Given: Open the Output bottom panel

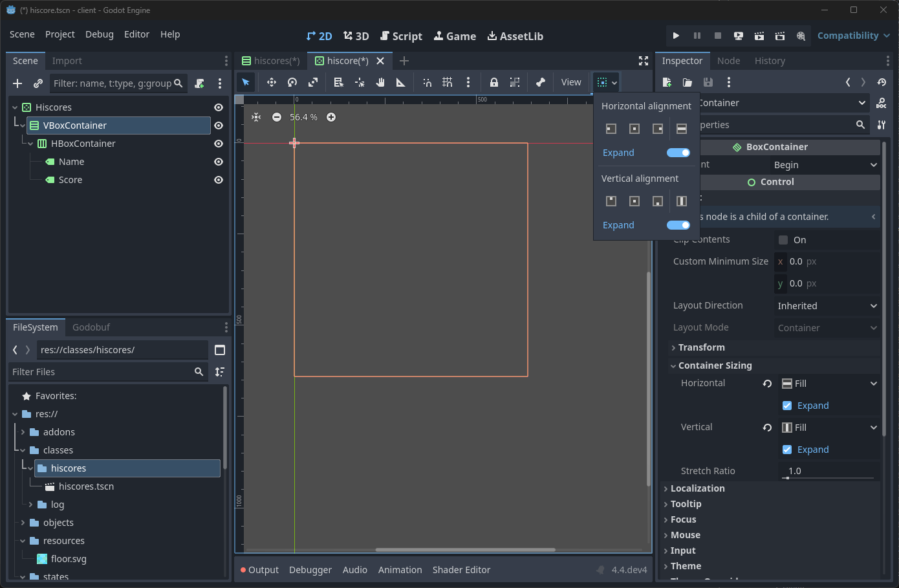Looking at the screenshot, I should [259, 570].
